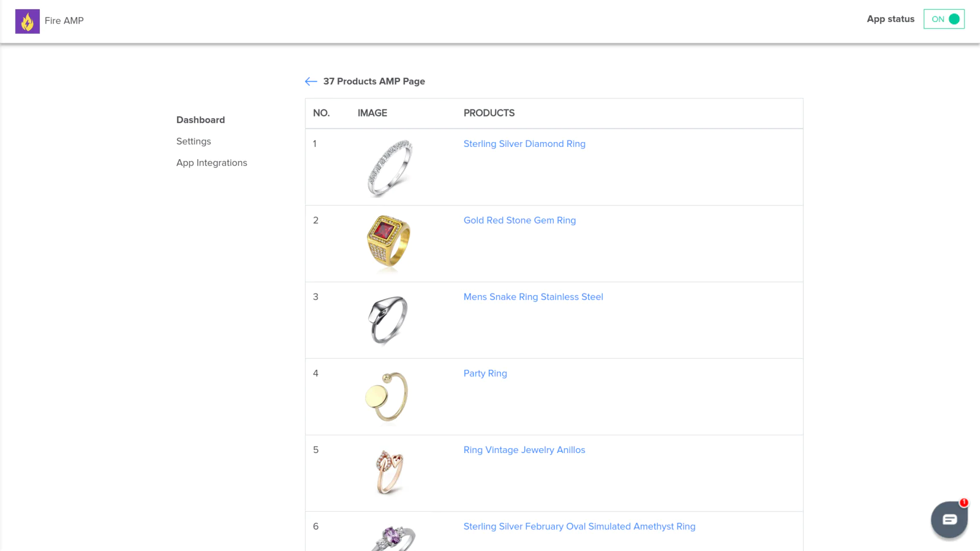This screenshot has height=551, width=980.
Task: Click the back arrow beside 37 Products
Action: (x=311, y=81)
